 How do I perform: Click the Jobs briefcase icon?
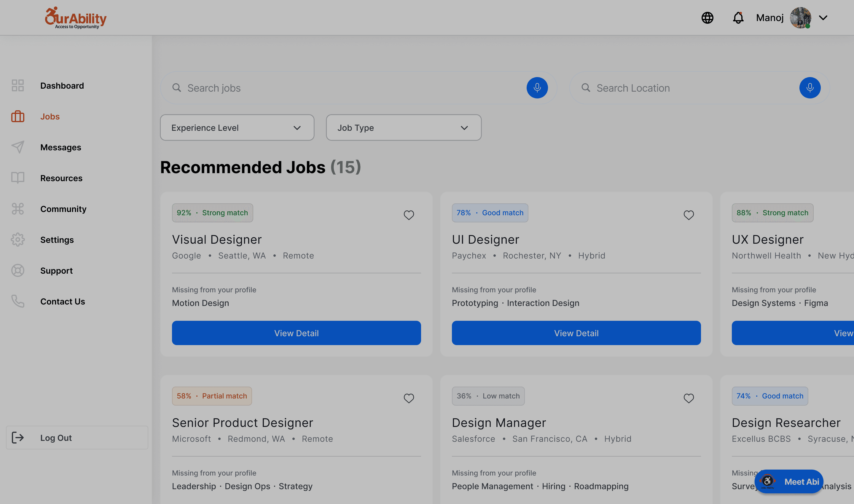pos(18,117)
